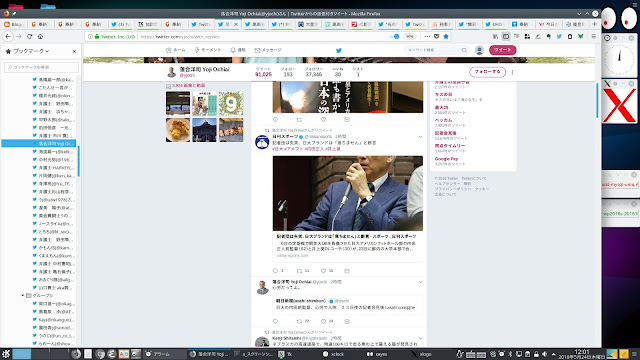Retweet the Asahi Shimbun quote tweet
The width and height of the screenshot is (640, 360).
tap(299, 321)
